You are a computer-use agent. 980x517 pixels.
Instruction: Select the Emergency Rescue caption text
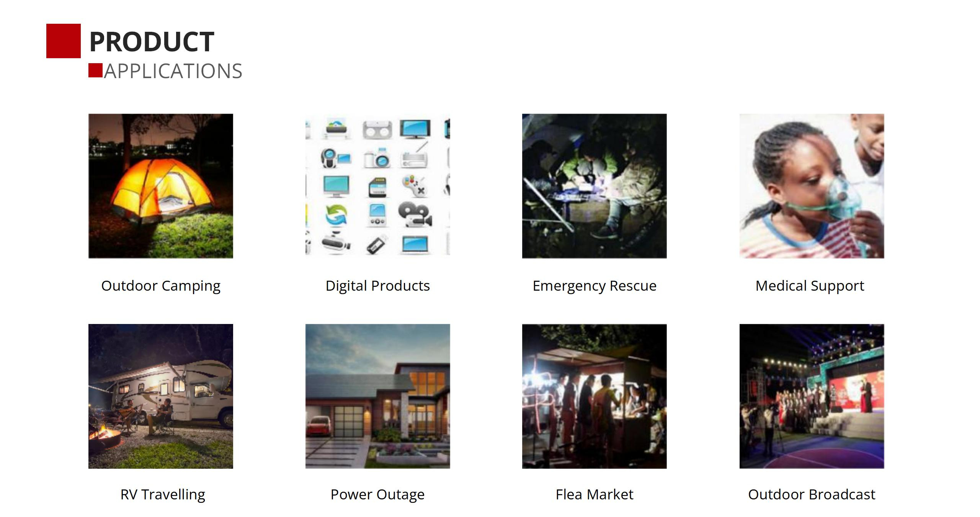coord(595,286)
